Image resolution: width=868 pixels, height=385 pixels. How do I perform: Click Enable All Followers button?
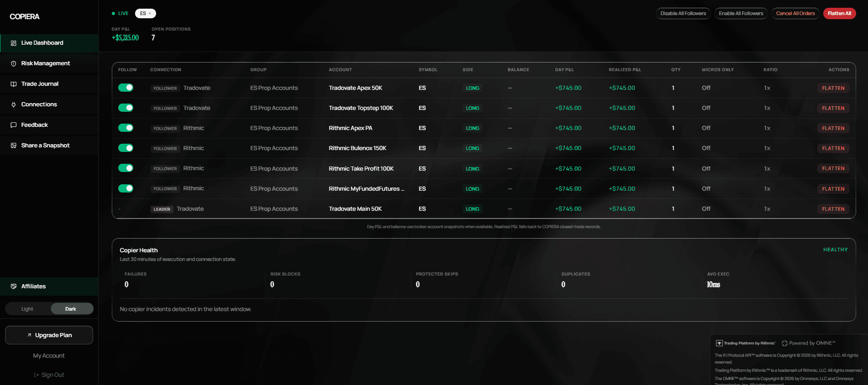[741, 14]
